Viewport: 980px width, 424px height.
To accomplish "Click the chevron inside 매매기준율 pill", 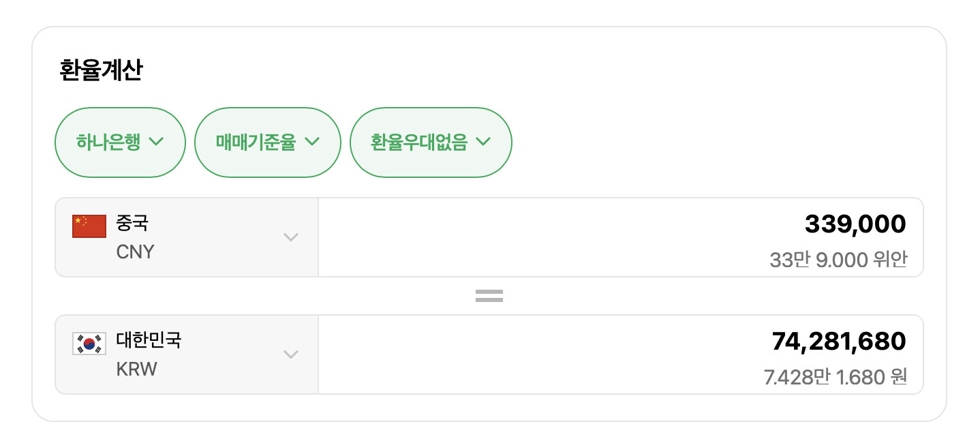I will [x=311, y=142].
